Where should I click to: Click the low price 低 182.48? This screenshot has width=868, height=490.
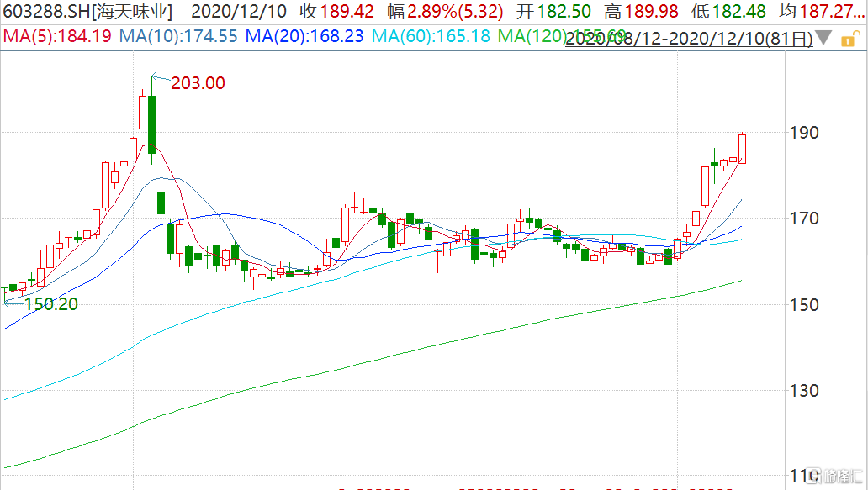click(x=728, y=11)
